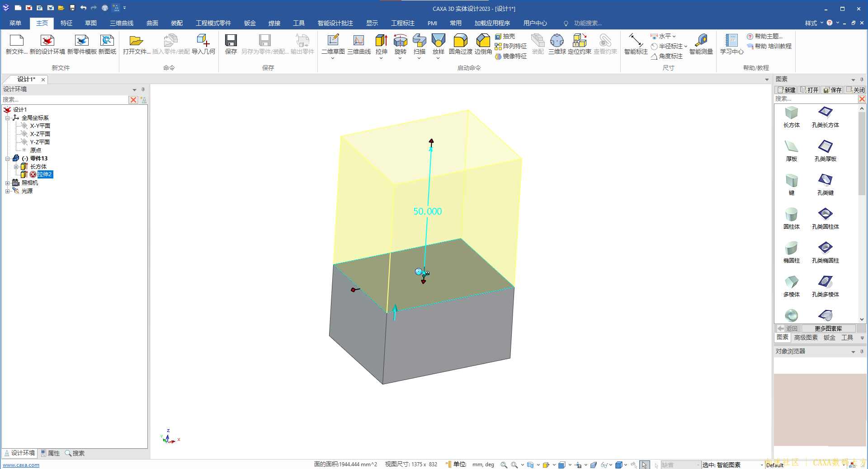The height and width of the screenshot is (469, 868).
Task: Click the 新零件模板 part template icon
Action: 82,44
